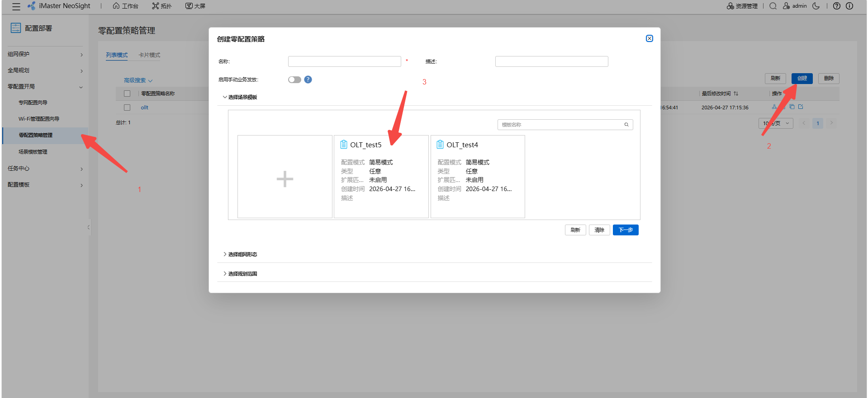The width and height of the screenshot is (868, 398).
Task: Click the blue 创建 create button
Action: 802,79
